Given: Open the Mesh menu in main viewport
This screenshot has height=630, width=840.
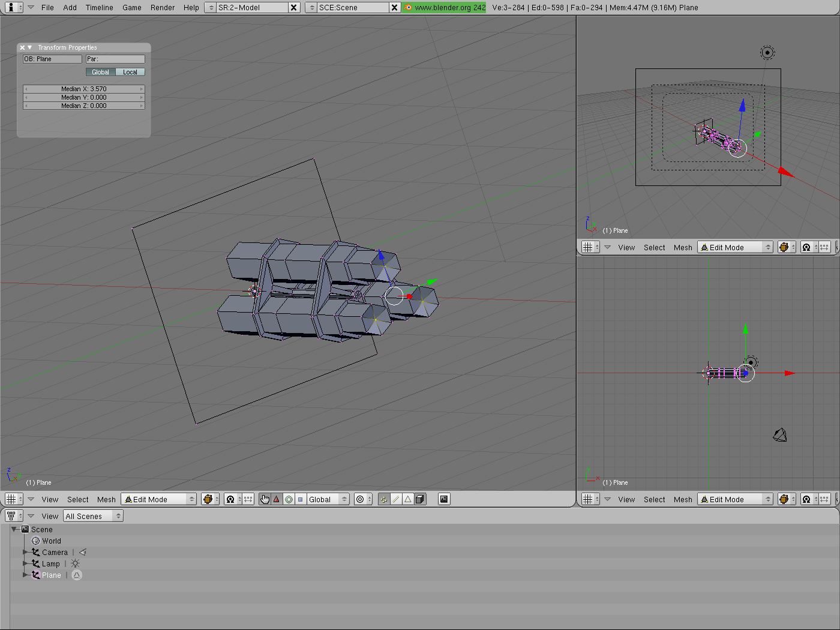Looking at the screenshot, I should (106, 499).
